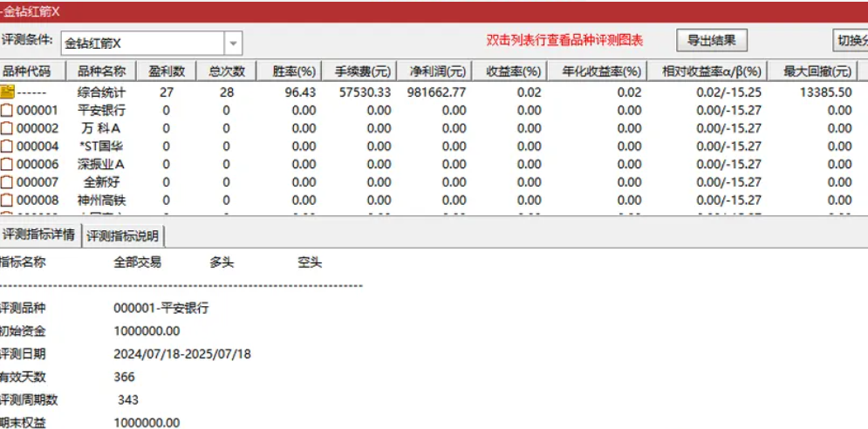Click the 导出结果 button
The image size is (868, 429).
tap(711, 40)
